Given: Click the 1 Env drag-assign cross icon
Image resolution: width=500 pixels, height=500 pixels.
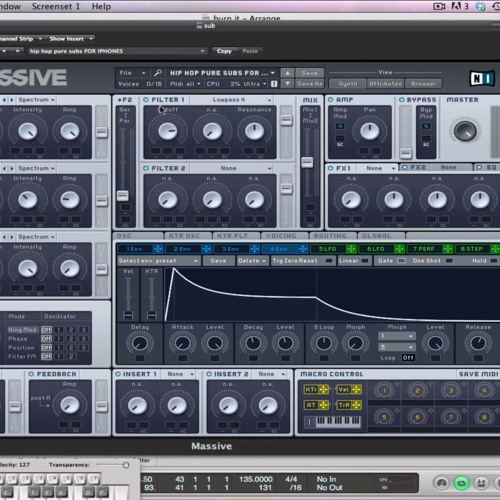Looking at the screenshot, I should (158, 249).
